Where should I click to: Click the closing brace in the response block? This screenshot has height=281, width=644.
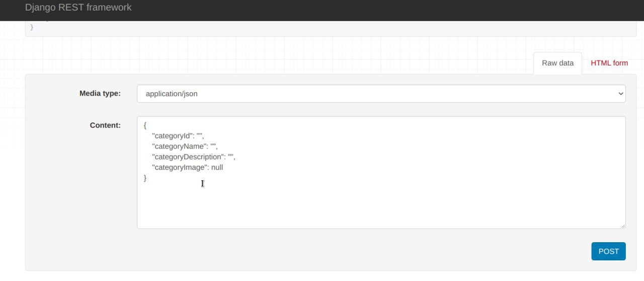(32, 27)
